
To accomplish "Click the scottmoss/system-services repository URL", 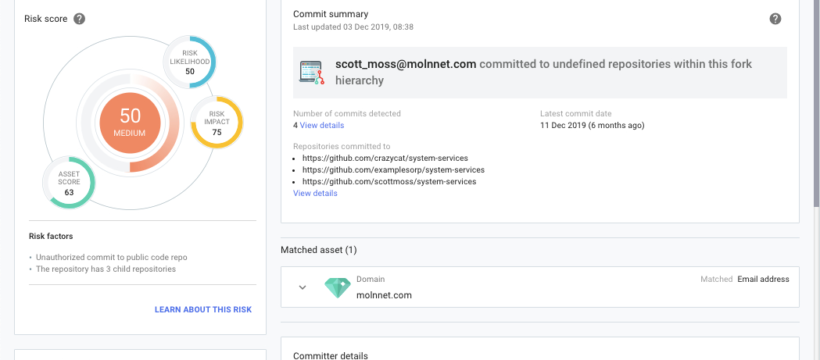I will pos(389,182).
